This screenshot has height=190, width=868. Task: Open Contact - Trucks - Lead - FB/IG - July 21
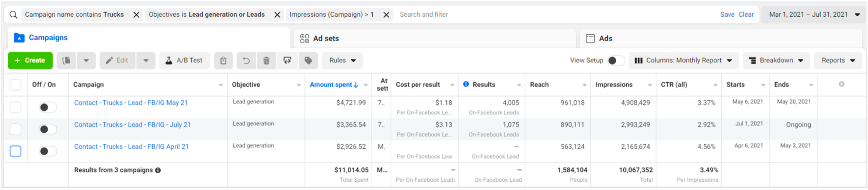[132, 125]
